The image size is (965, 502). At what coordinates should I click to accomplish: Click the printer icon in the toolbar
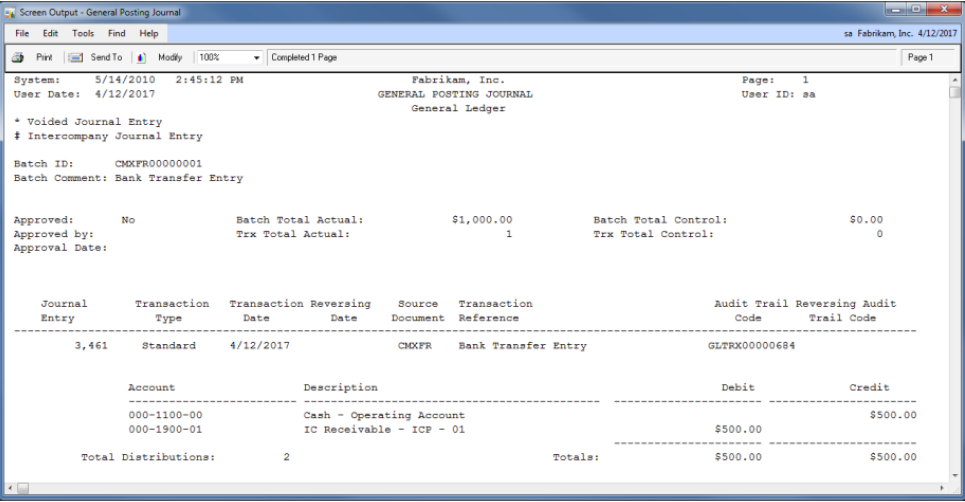click(18, 58)
